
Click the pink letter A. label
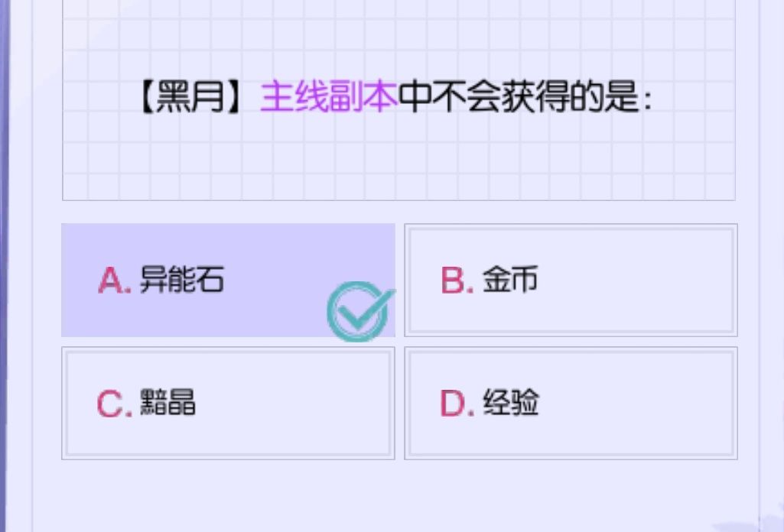coord(115,281)
